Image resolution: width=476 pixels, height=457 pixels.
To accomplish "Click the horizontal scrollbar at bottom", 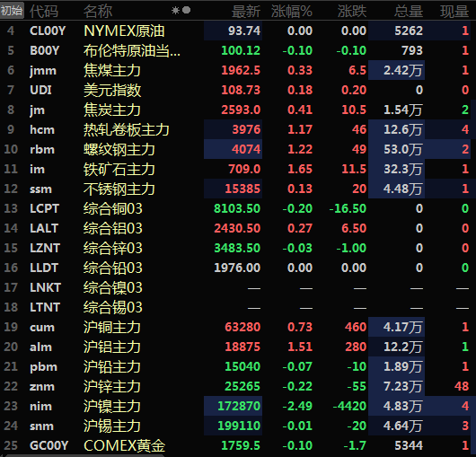I will 85,456.
